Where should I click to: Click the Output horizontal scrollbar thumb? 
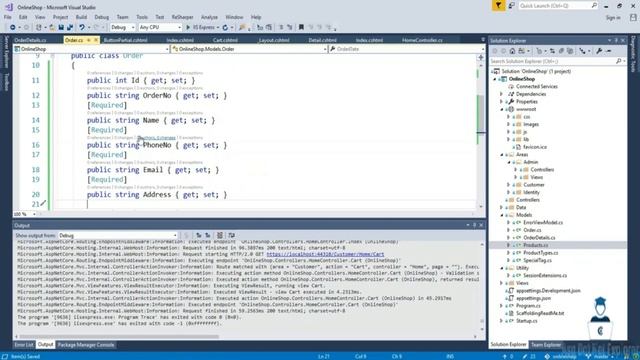point(119,337)
